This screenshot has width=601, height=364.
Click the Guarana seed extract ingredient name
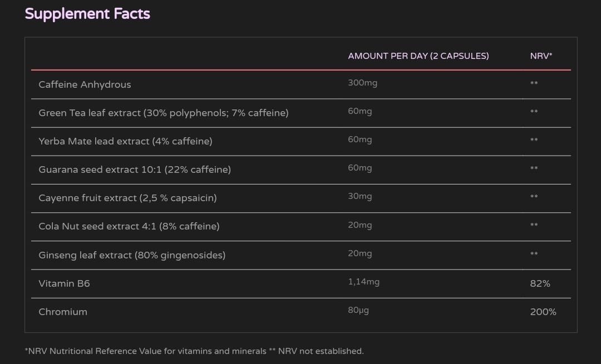click(134, 169)
